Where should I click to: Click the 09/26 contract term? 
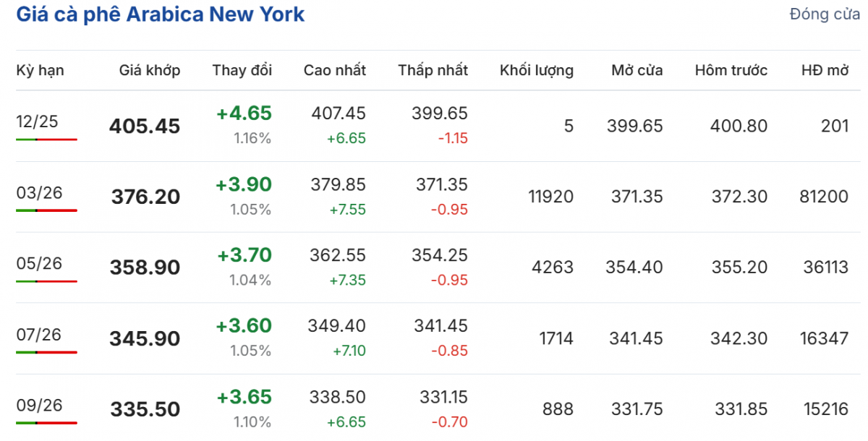tap(39, 405)
